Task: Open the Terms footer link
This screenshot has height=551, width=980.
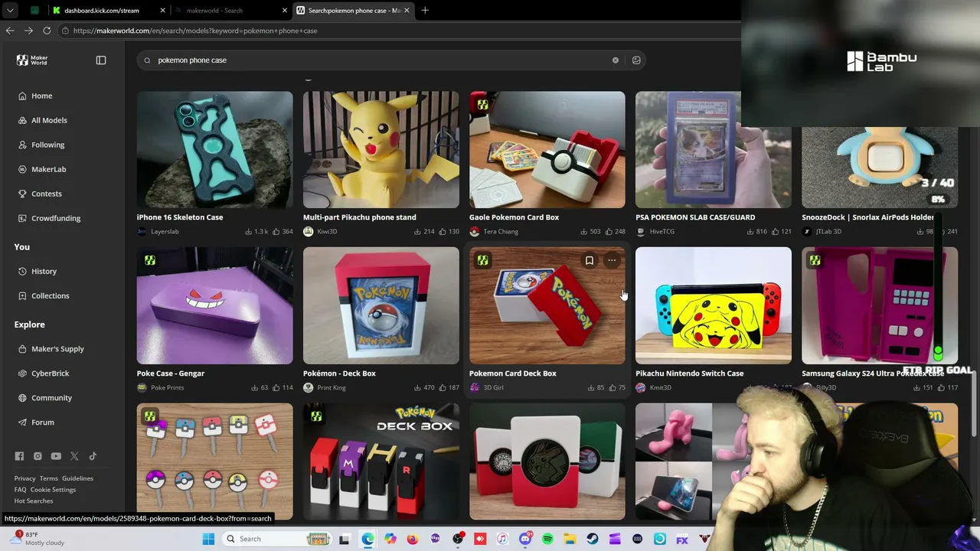Action: point(48,478)
